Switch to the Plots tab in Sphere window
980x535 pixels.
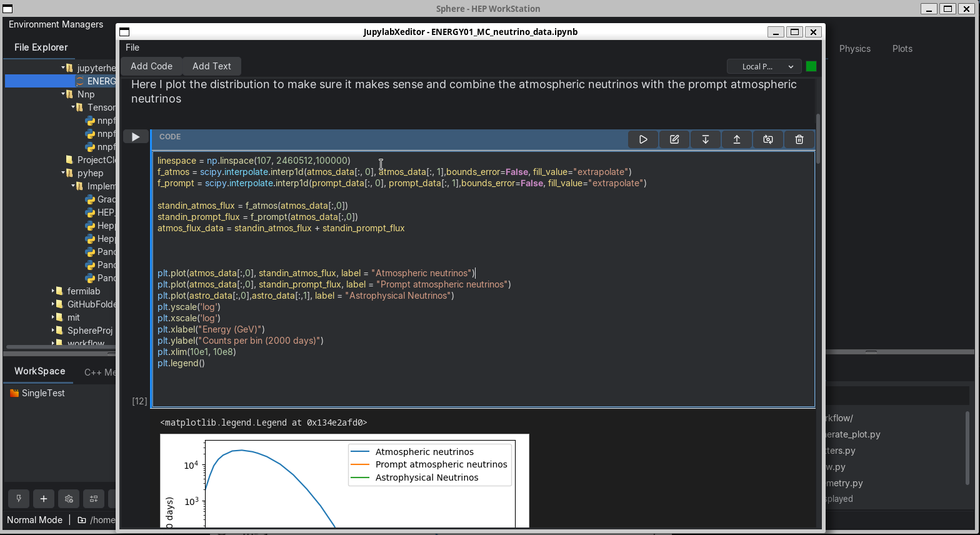pos(902,49)
